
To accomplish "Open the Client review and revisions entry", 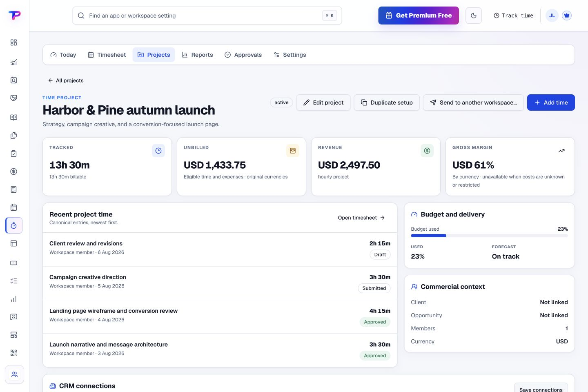I will click(220, 249).
